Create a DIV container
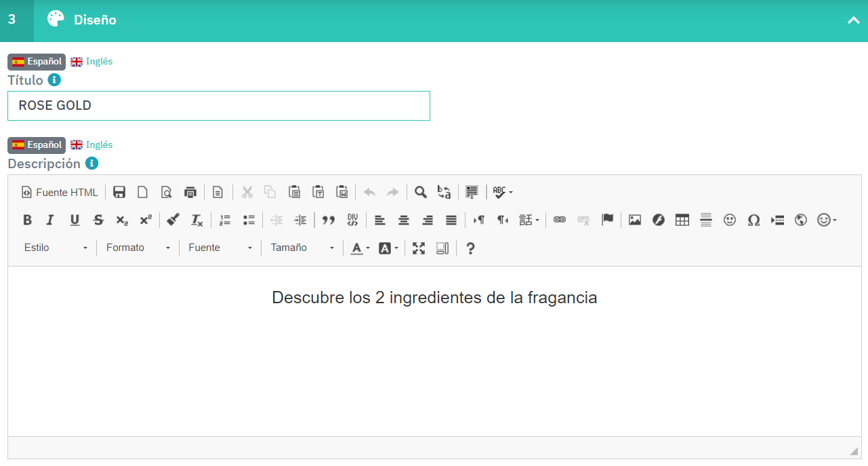The image size is (868, 466). [352, 220]
